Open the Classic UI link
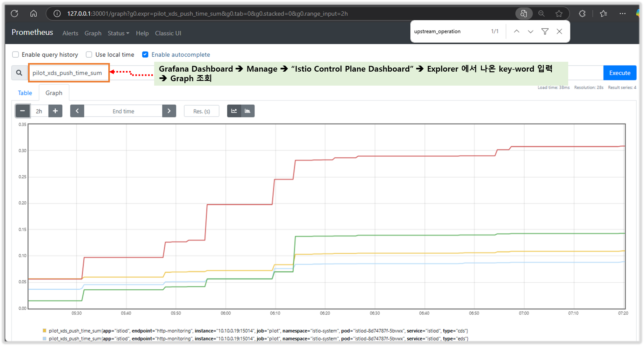 (x=168, y=33)
